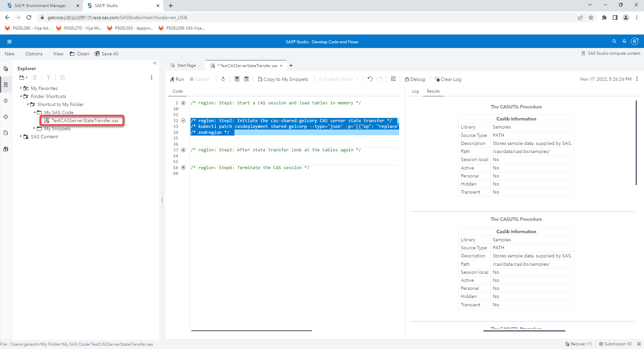
Task: Click the Explorer upload arrow icon
Action: [49, 78]
